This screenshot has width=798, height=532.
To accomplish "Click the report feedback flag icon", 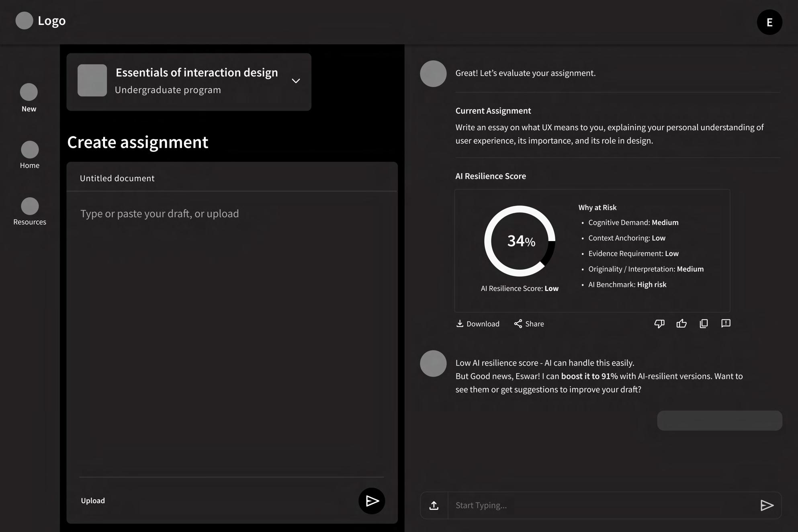I will (x=726, y=323).
